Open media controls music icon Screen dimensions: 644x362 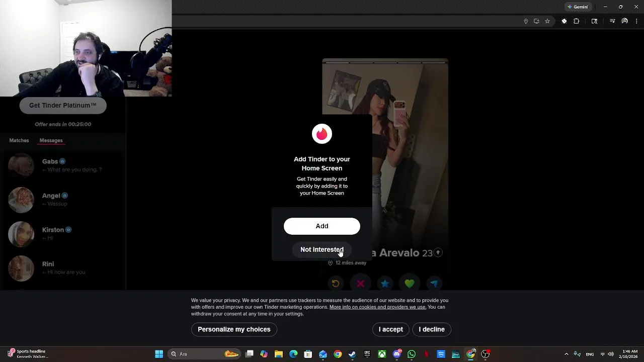tap(612, 21)
